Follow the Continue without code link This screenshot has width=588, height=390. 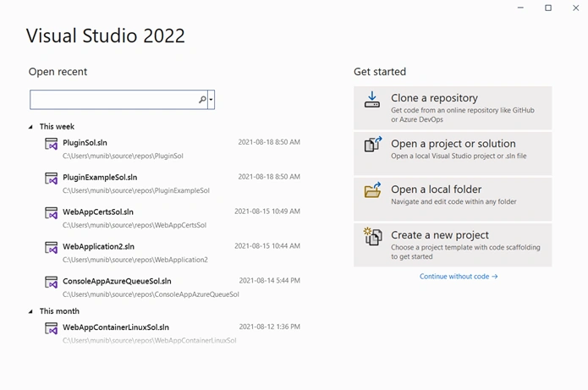(x=459, y=277)
